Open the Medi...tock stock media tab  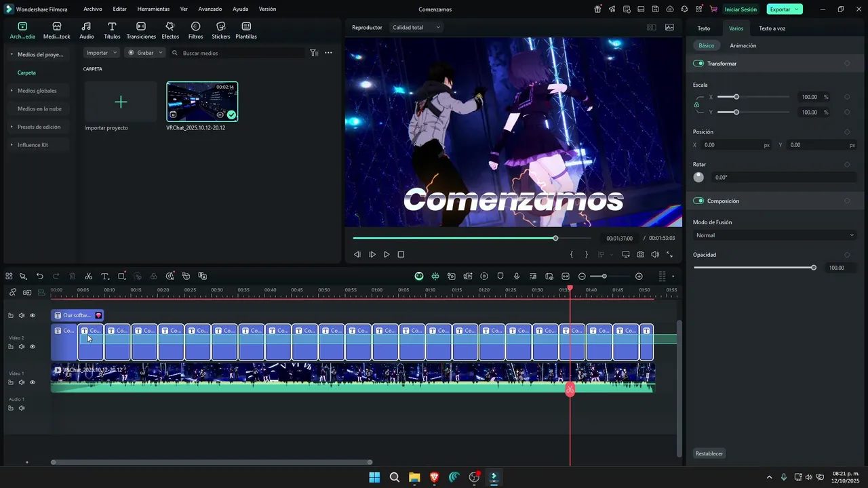coord(57,30)
